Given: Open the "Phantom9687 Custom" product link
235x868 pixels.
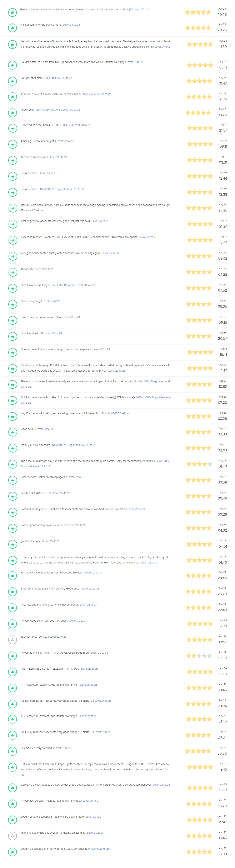Looking at the screenshot, I should click(x=115, y=413).
